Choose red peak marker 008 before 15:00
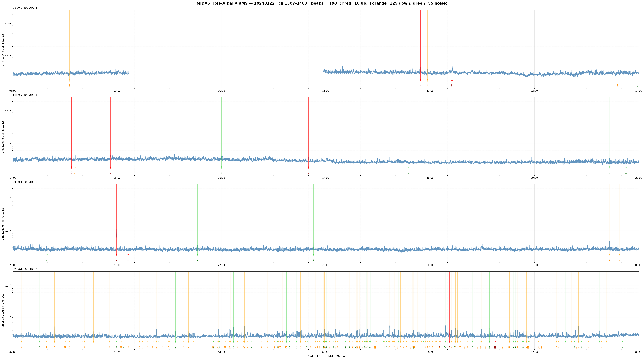Screen dimensions: 644x359 coord(110,167)
